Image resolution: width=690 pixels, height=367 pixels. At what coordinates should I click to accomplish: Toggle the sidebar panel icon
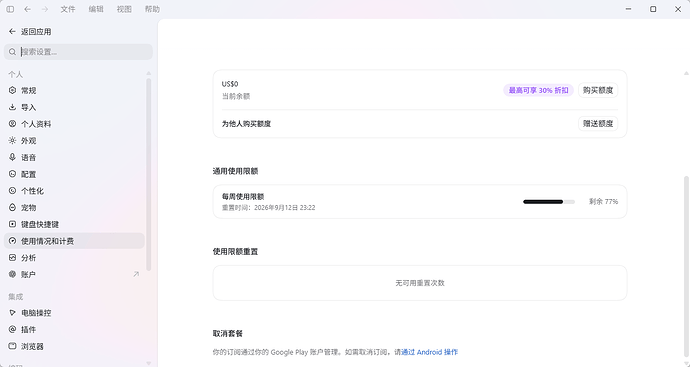tap(10, 9)
